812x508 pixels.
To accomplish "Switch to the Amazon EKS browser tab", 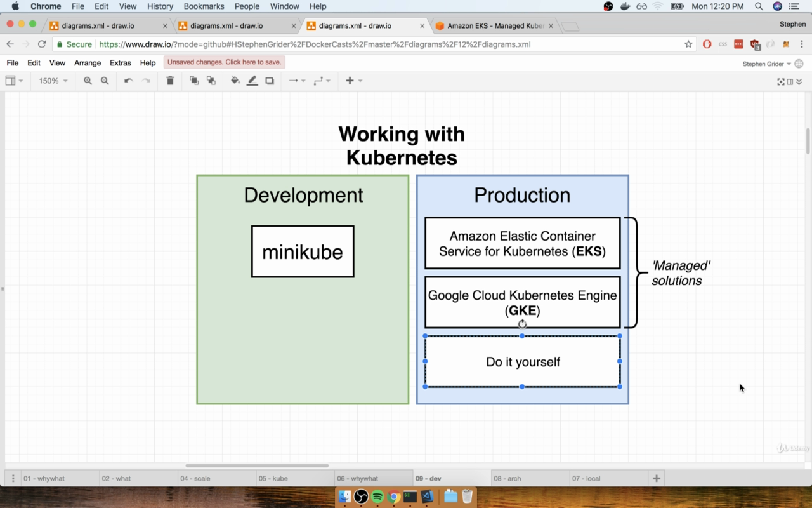I will tap(494, 26).
